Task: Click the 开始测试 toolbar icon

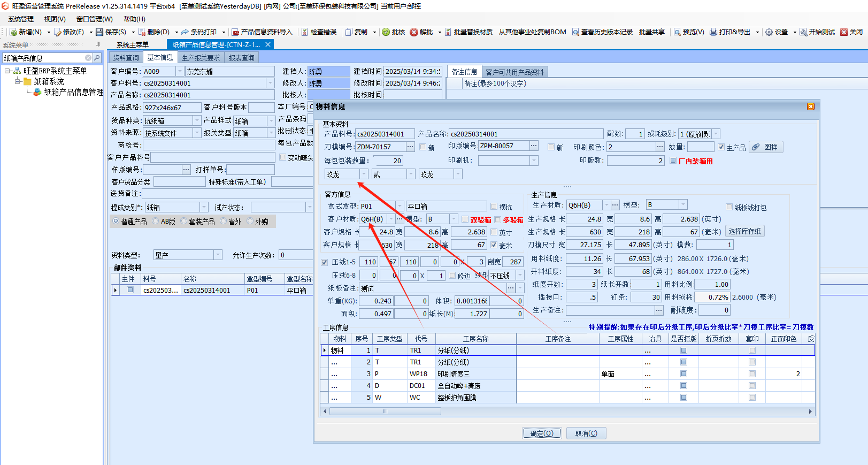Action: click(803, 32)
